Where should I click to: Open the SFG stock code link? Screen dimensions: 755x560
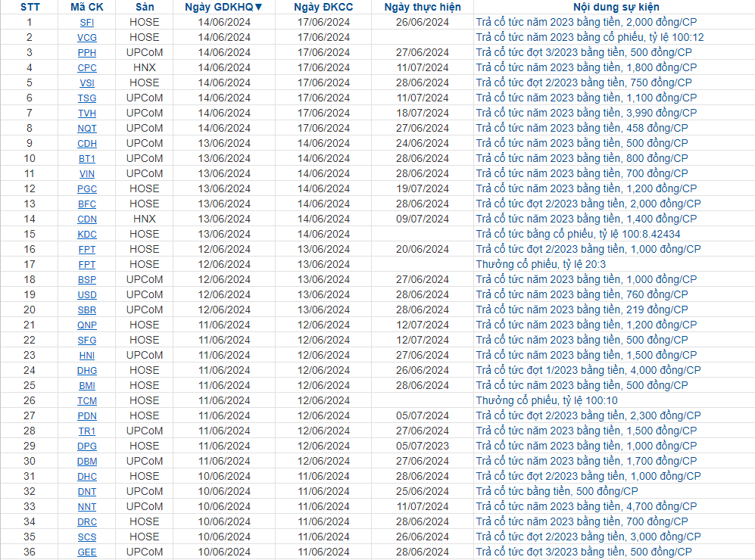(x=86, y=341)
